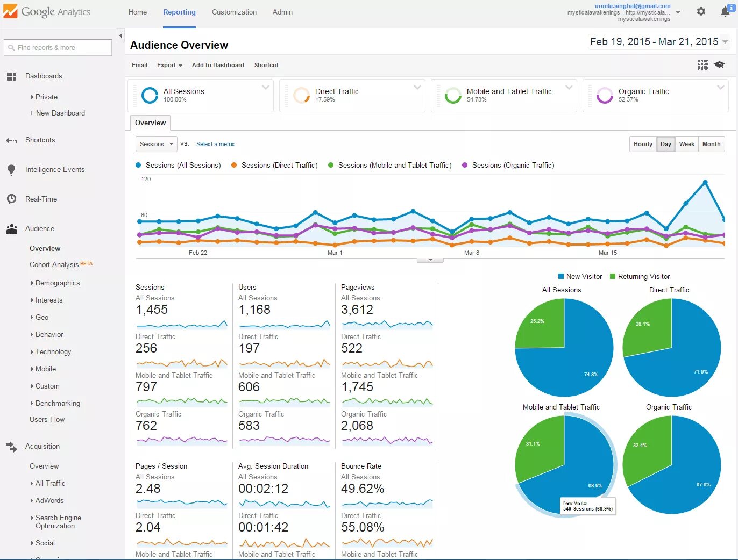Select the Overview report tab
This screenshot has width=738, height=560.
click(x=150, y=123)
